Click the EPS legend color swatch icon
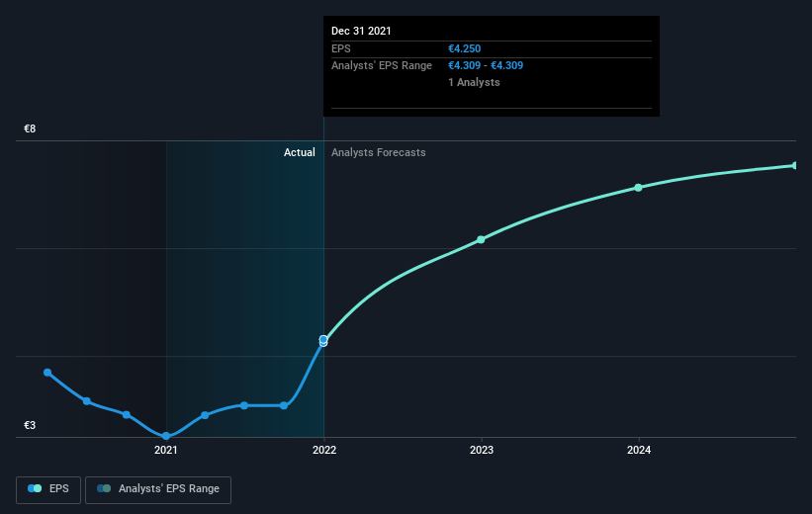Image resolution: width=812 pixels, height=514 pixels. tap(35, 488)
